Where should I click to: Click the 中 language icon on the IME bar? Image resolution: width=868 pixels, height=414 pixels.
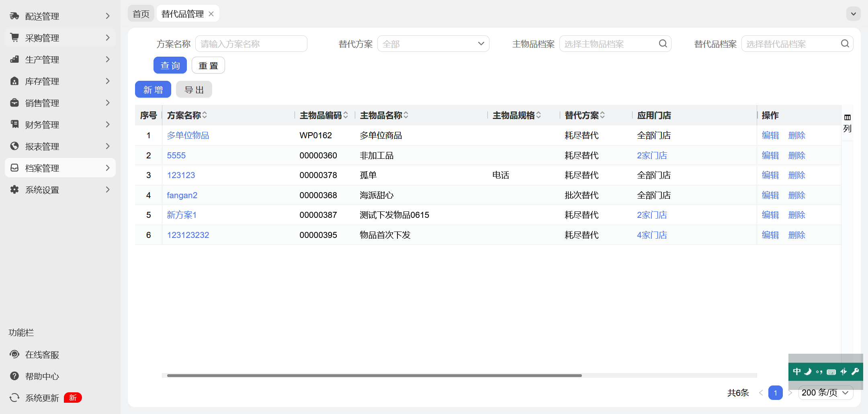coord(796,372)
